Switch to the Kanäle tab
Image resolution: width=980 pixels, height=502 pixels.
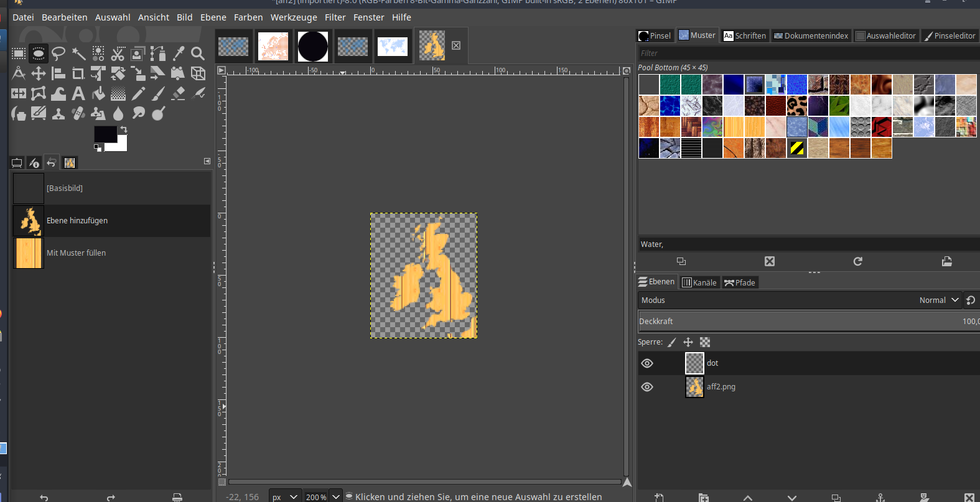[699, 282]
